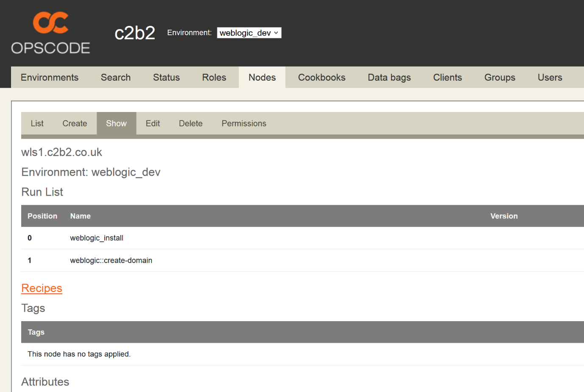
Task: Open the Permissions sub-tab
Action: point(244,123)
